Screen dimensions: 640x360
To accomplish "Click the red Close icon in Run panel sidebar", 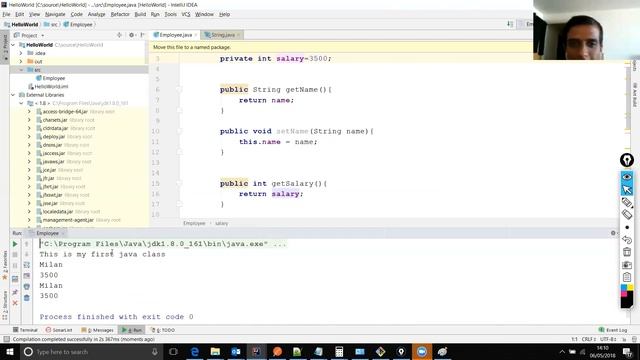I will (x=15, y=303).
